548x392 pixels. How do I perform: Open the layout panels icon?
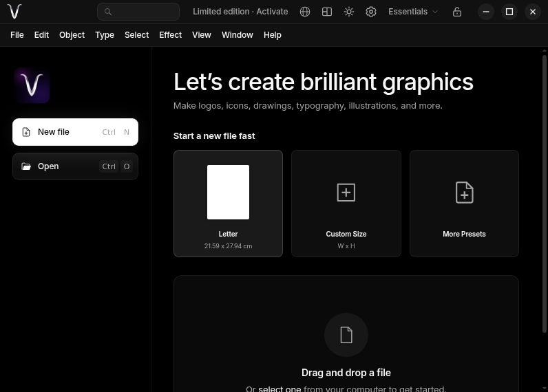(x=327, y=12)
